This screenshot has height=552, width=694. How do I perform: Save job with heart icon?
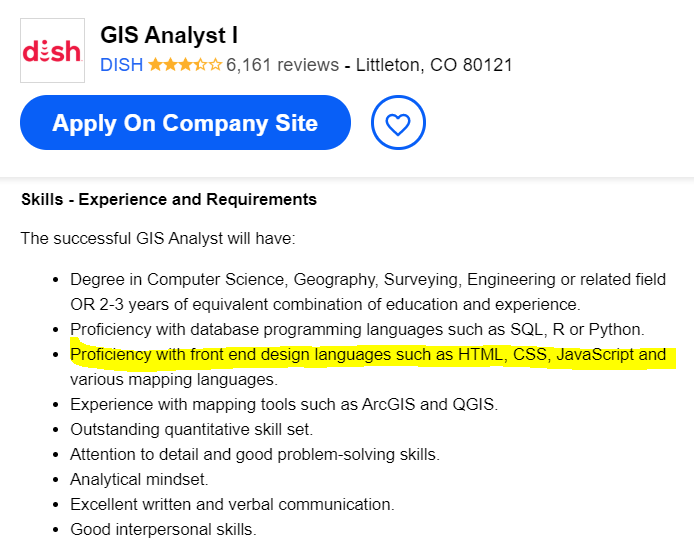(398, 123)
